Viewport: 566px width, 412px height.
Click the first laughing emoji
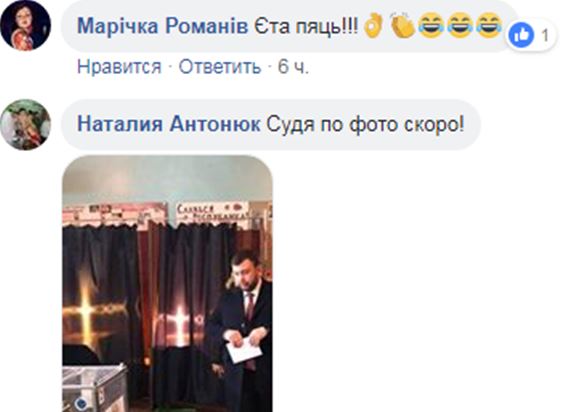tap(431, 26)
